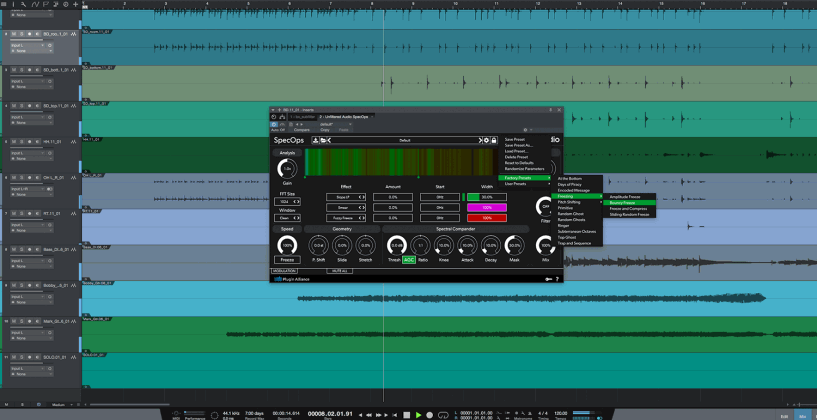Choose Randomize Parameters in preset menu
Screen dimensions: 817x420
pyautogui.click(x=525, y=169)
